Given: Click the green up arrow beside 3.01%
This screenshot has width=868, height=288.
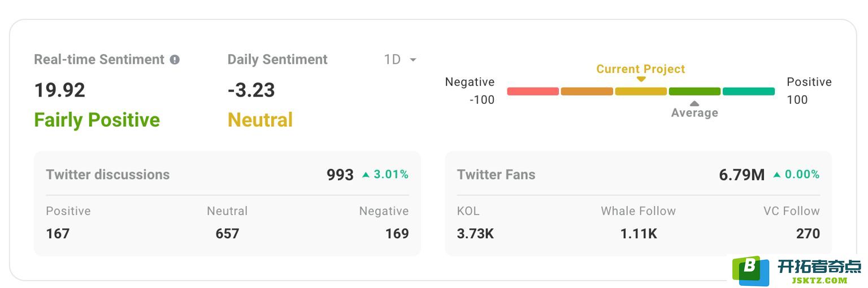Looking at the screenshot, I should point(366,175).
